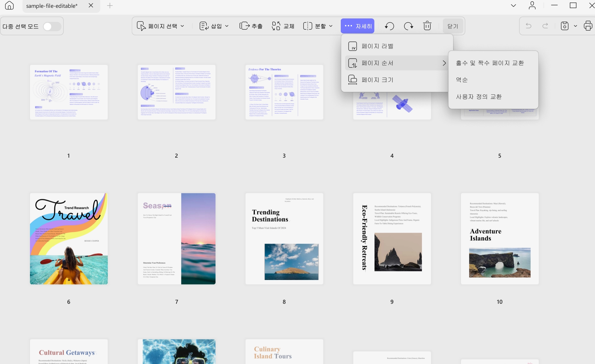This screenshot has height=364, width=595.
Task: Click the home icon
Action: [9, 6]
